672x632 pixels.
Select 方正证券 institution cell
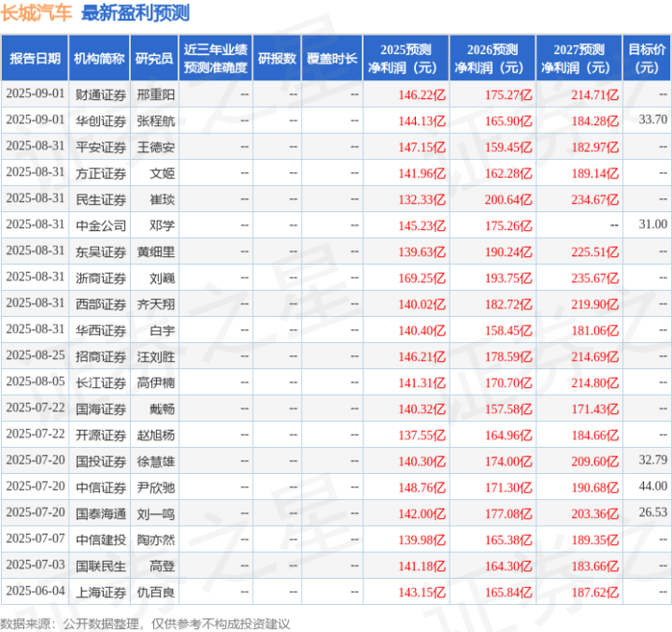101,173
